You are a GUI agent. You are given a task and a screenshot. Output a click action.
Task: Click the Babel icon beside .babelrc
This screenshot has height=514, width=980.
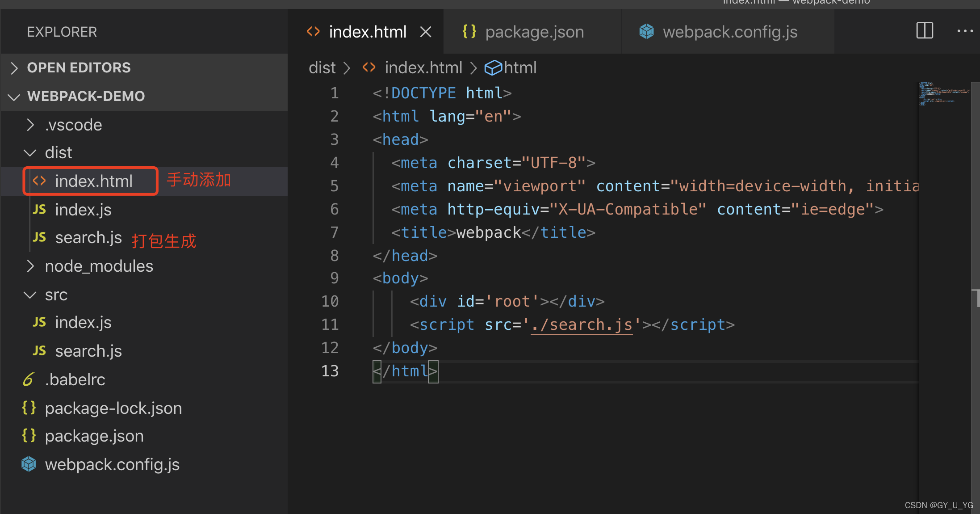(28, 379)
